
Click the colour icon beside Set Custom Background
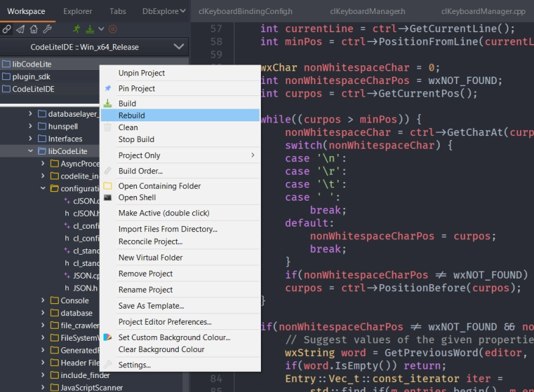pos(107,337)
